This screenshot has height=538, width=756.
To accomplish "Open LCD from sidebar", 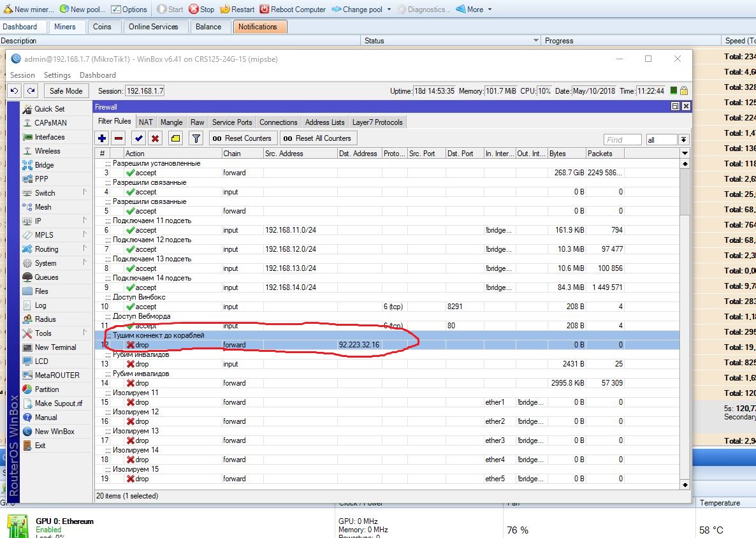I will coord(41,361).
